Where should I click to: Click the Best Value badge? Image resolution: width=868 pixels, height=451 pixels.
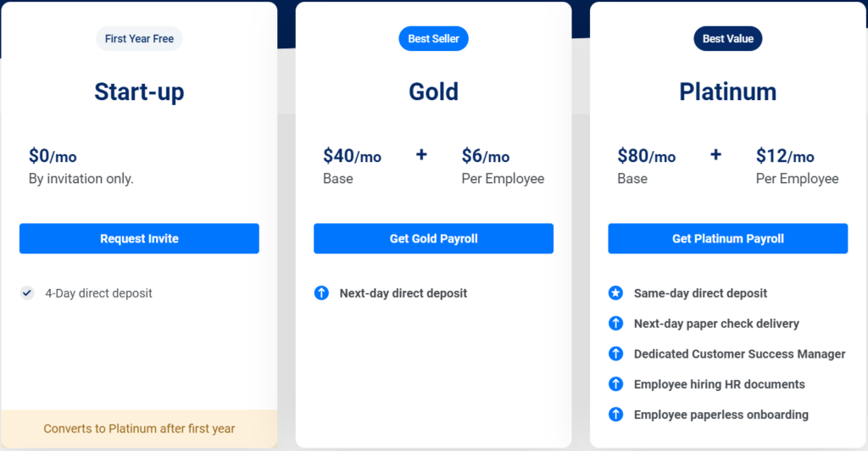(x=727, y=39)
